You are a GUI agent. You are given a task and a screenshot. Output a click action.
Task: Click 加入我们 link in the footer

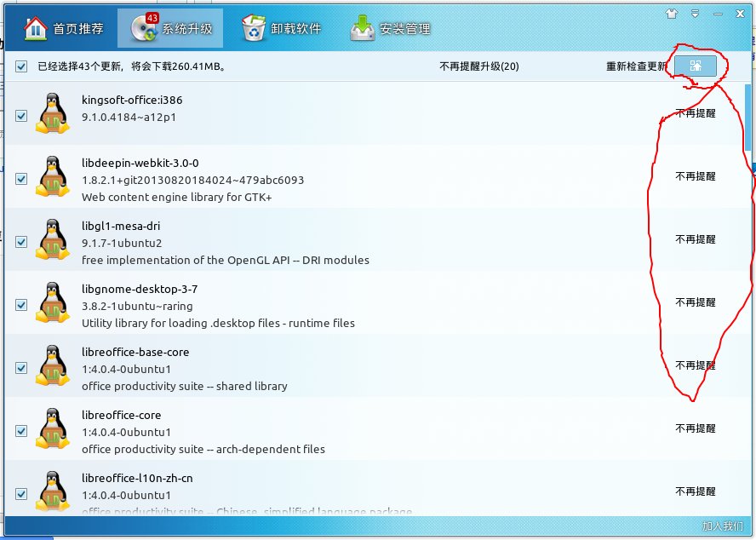coord(722,526)
